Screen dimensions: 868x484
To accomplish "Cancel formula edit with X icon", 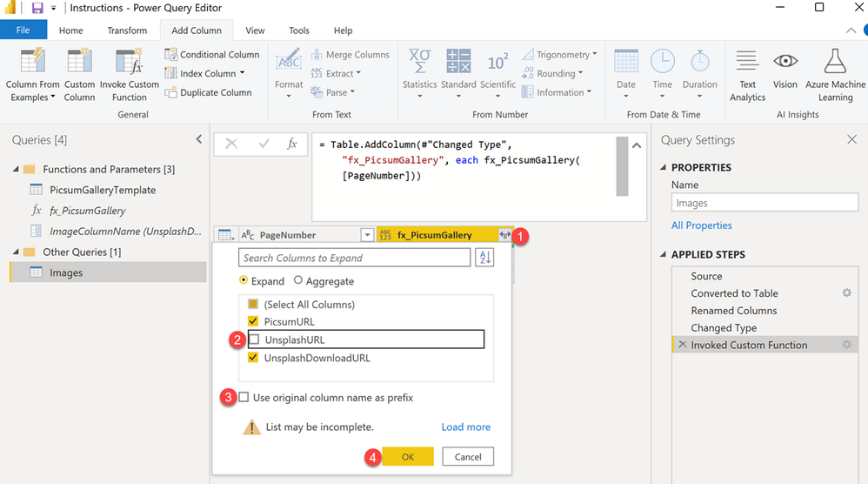I will coord(231,144).
